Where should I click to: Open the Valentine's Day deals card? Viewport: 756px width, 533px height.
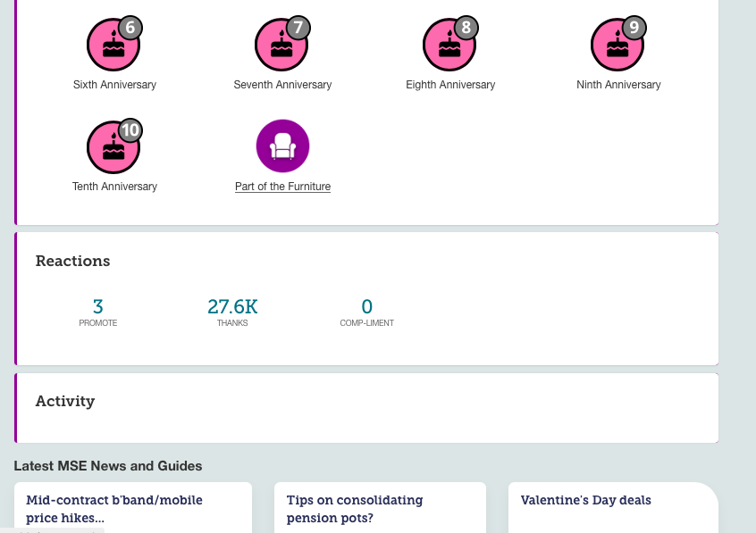coord(586,500)
